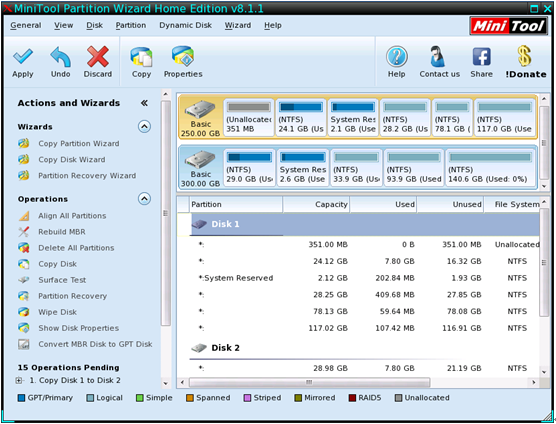Viewport: 556px width, 424px height.
Task: Collapse the Operations section
Action: 144,199
